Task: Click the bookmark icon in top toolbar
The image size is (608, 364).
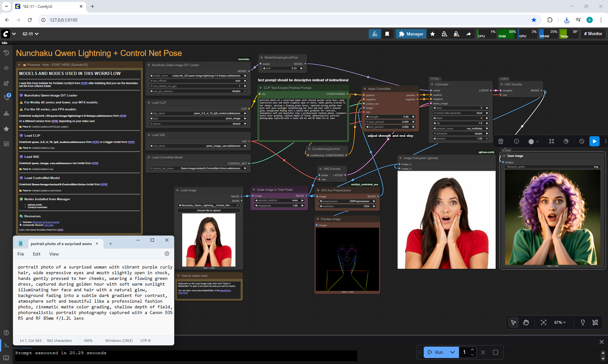Action: tap(387, 34)
